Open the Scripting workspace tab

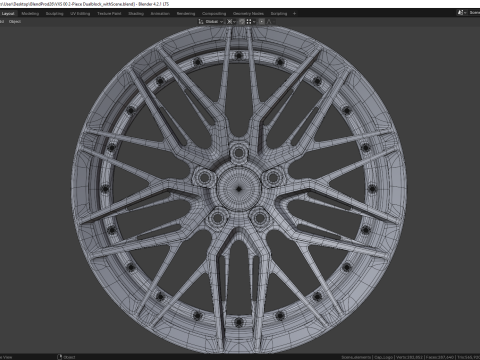coord(279,14)
